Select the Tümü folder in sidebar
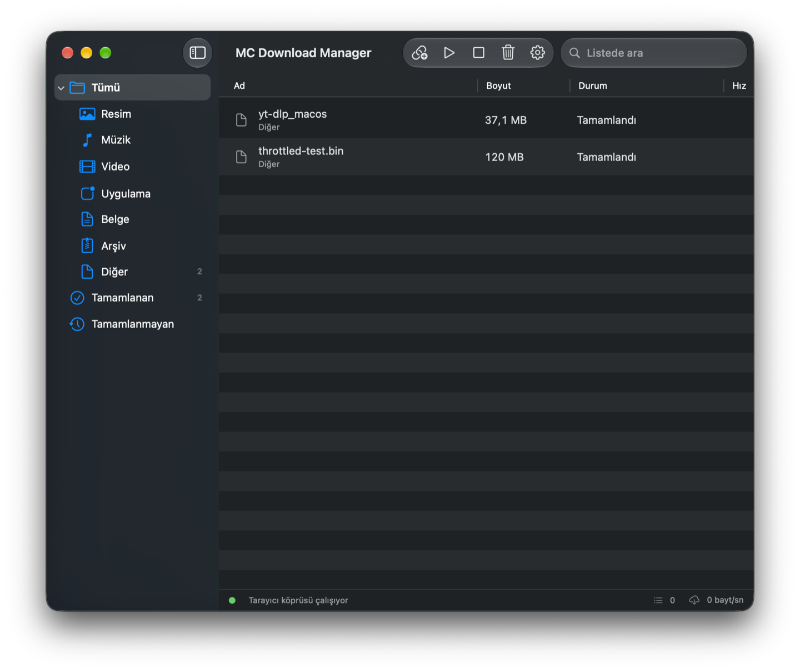The width and height of the screenshot is (800, 672). pyautogui.click(x=133, y=87)
